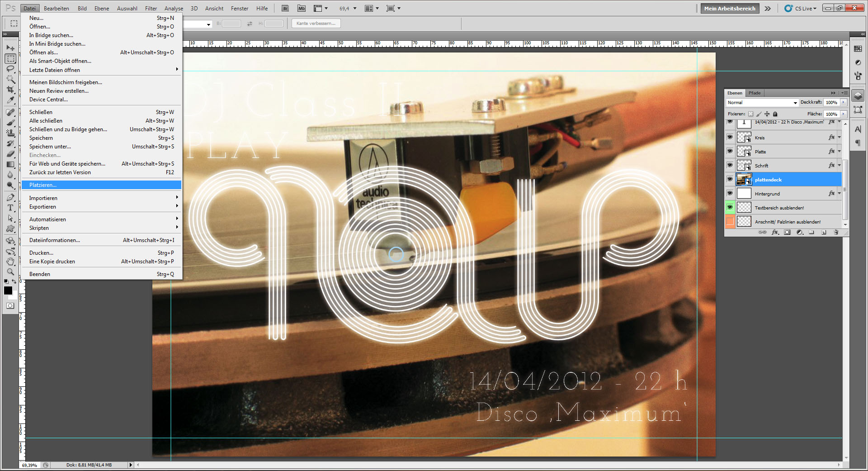
Task: Launch Bridge from the Br icon
Action: [285, 8]
